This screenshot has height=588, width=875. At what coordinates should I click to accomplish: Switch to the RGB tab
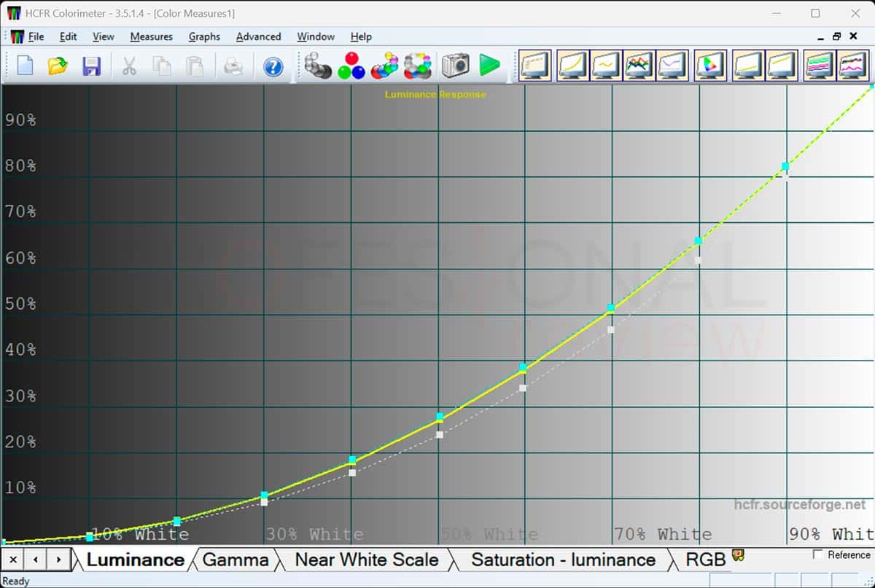click(706, 560)
